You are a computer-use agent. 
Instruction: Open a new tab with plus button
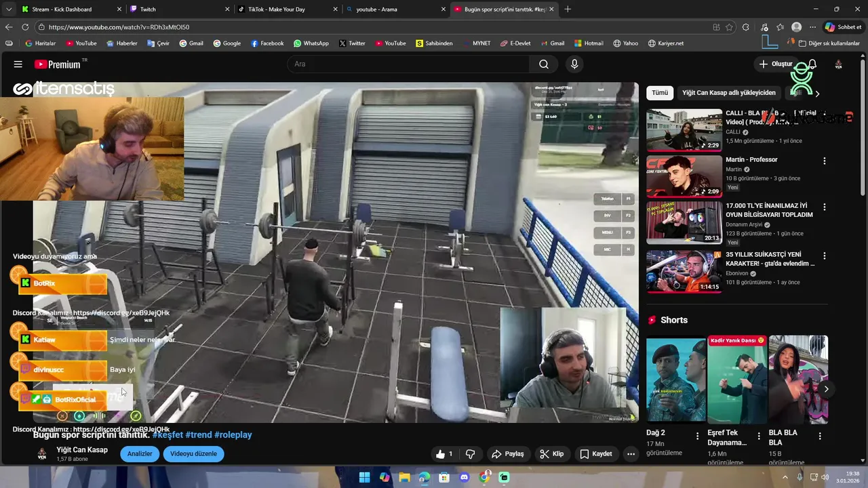568,9
